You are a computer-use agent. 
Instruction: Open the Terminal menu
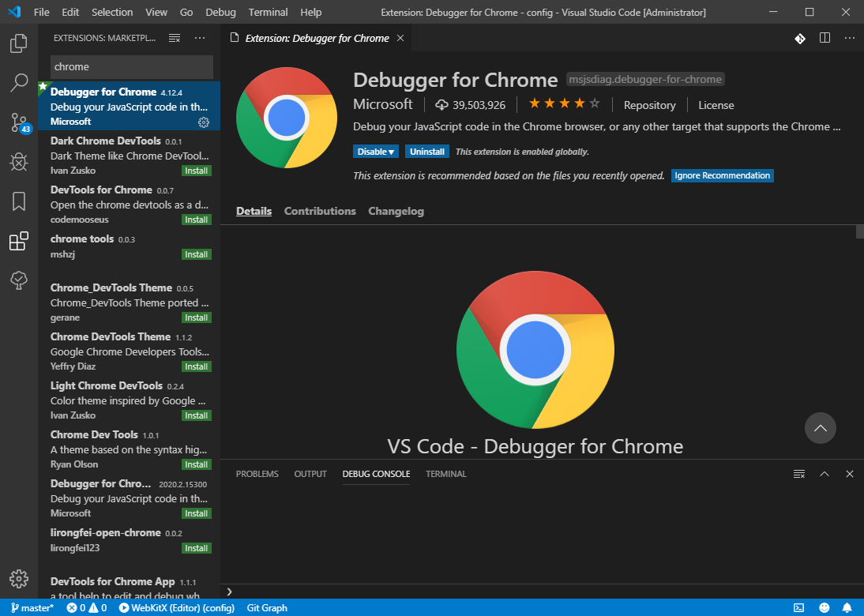click(268, 12)
